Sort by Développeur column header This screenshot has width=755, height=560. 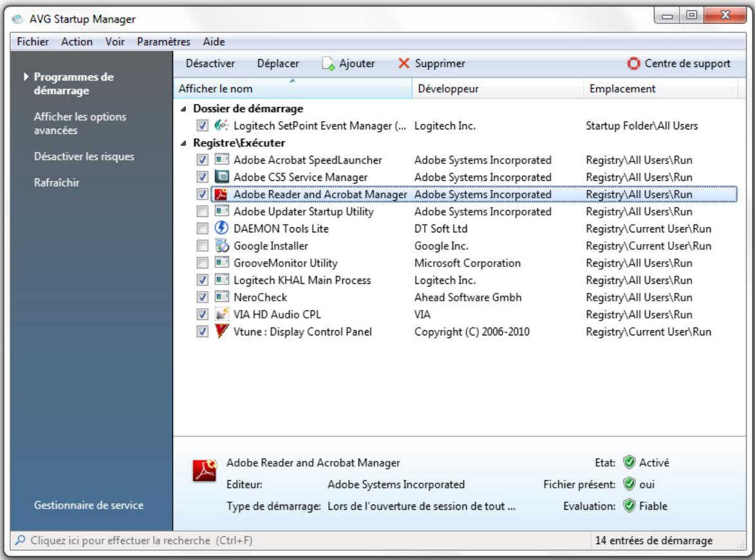[498, 89]
